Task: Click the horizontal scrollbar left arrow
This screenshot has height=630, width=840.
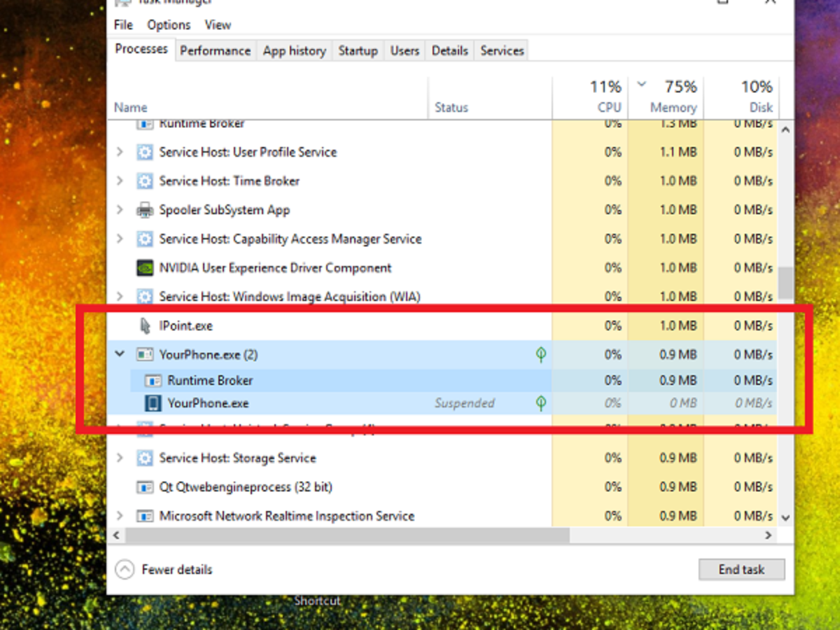Action: (x=117, y=535)
